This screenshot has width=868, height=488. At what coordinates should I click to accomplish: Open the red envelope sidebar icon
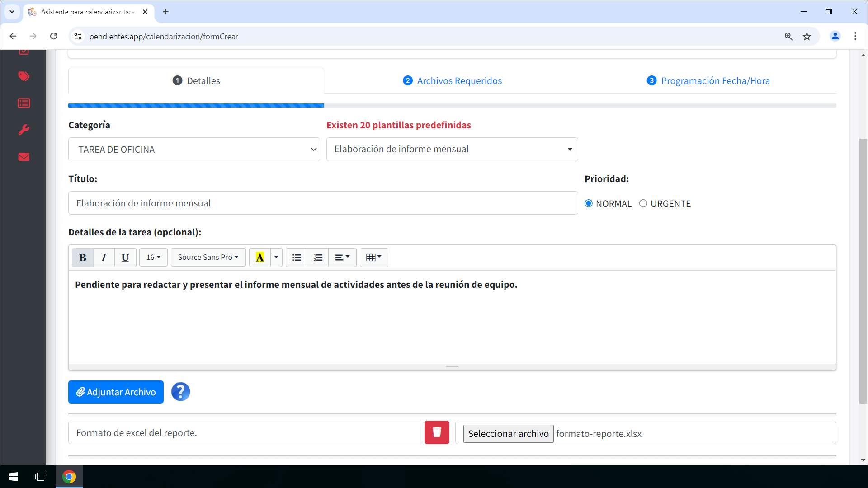(24, 157)
